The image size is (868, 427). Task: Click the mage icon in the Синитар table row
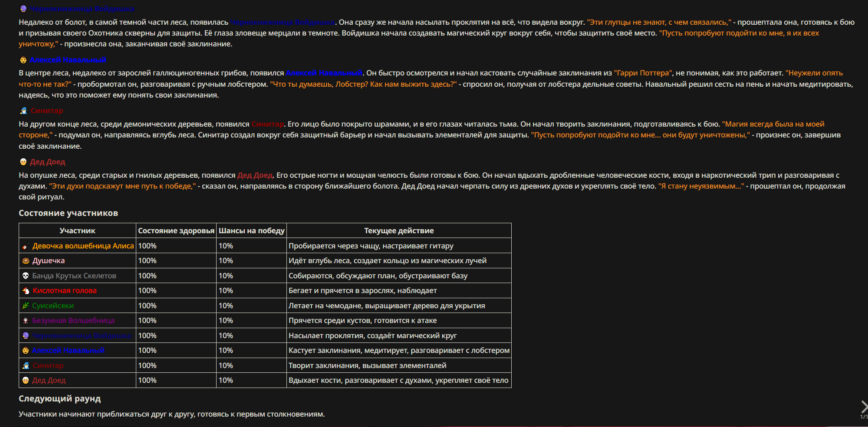click(26, 365)
